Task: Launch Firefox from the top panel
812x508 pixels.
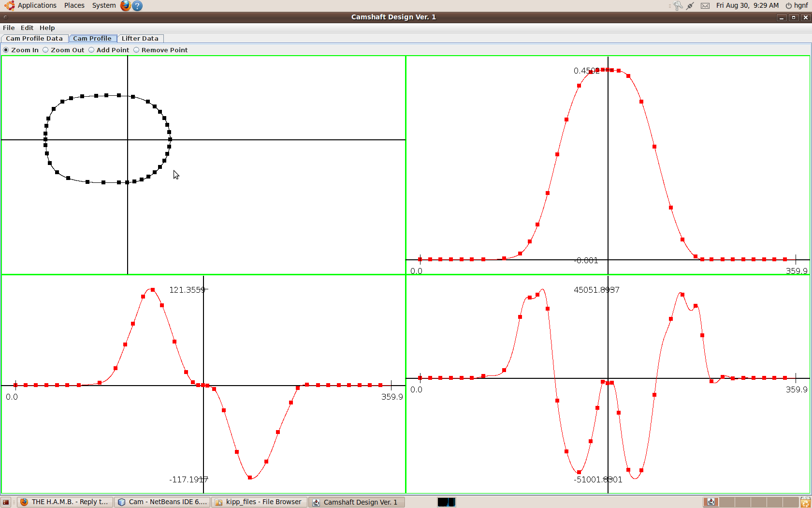Action: [126, 6]
